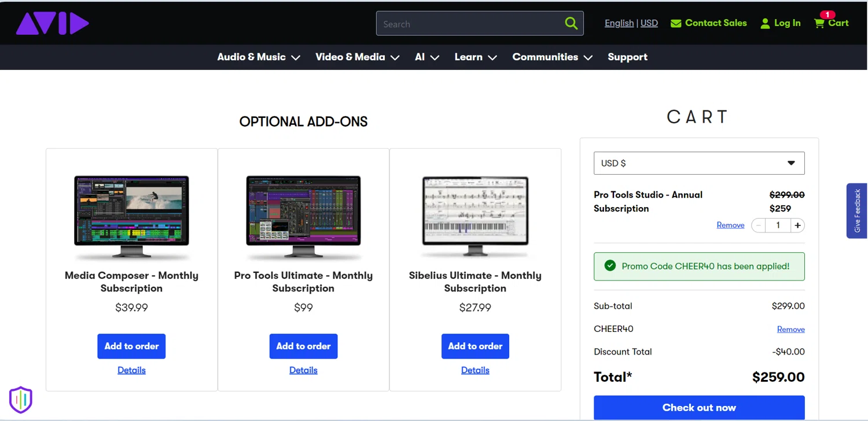Remove Pro Tools Studio from cart
The width and height of the screenshot is (868, 421).
pyautogui.click(x=730, y=225)
